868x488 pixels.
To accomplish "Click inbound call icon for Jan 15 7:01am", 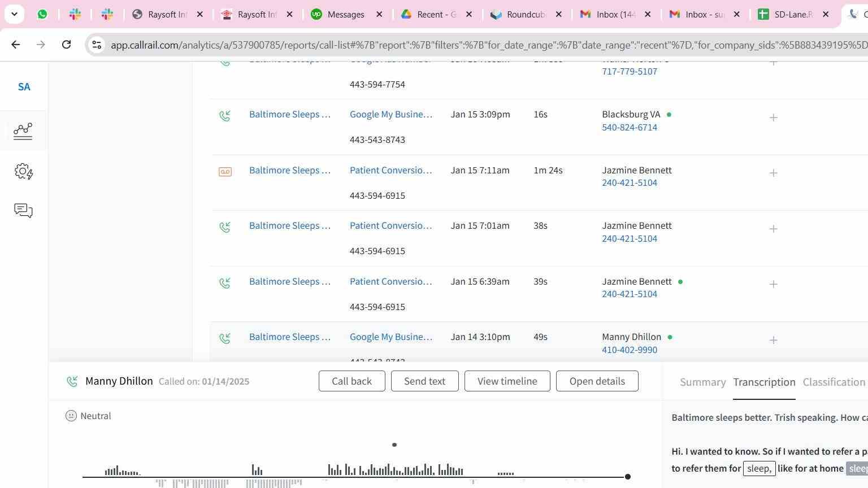I will pyautogui.click(x=225, y=227).
